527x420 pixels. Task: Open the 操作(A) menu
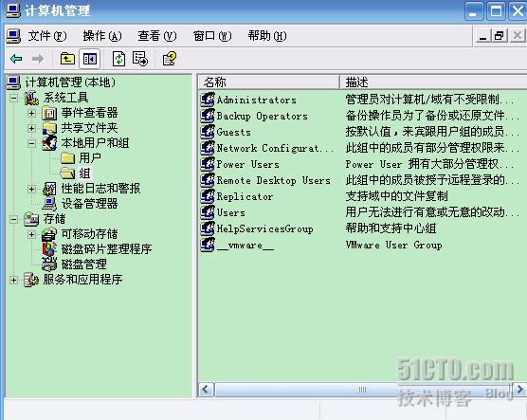pos(102,36)
